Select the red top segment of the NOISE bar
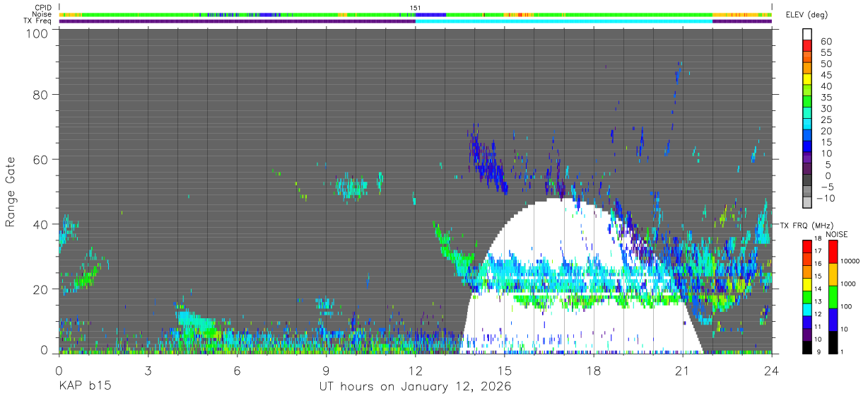The width and height of the screenshot is (868, 401). click(832, 252)
